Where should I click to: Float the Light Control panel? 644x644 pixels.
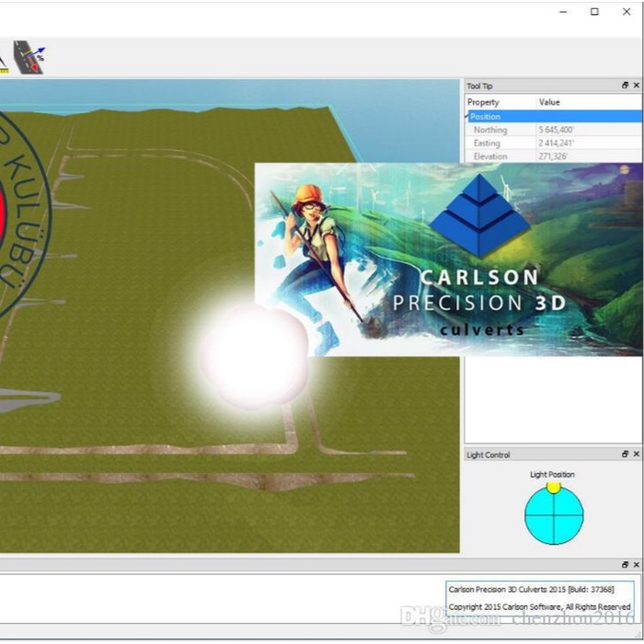(x=625, y=454)
